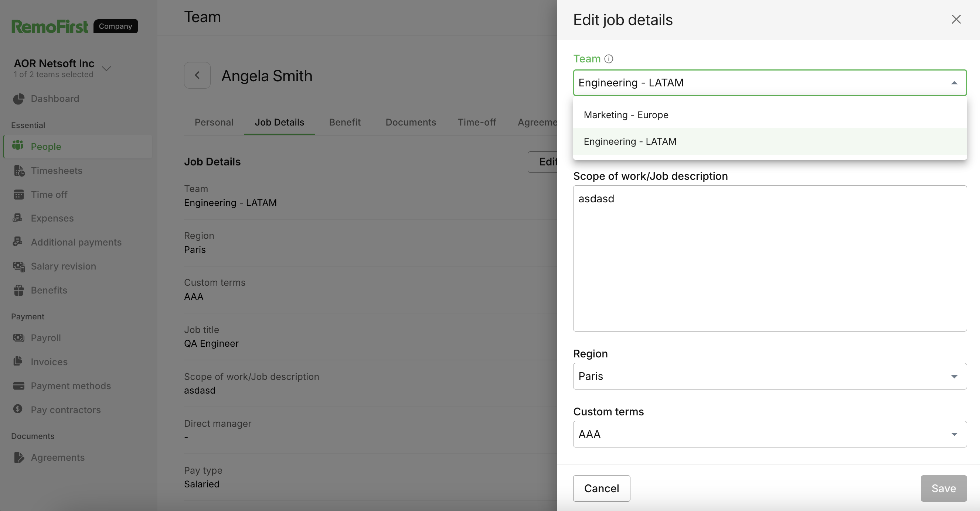The height and width of the screenshot is (511, 980).
Task: Select Engineering - LATAM option in list
Action: 770,141
